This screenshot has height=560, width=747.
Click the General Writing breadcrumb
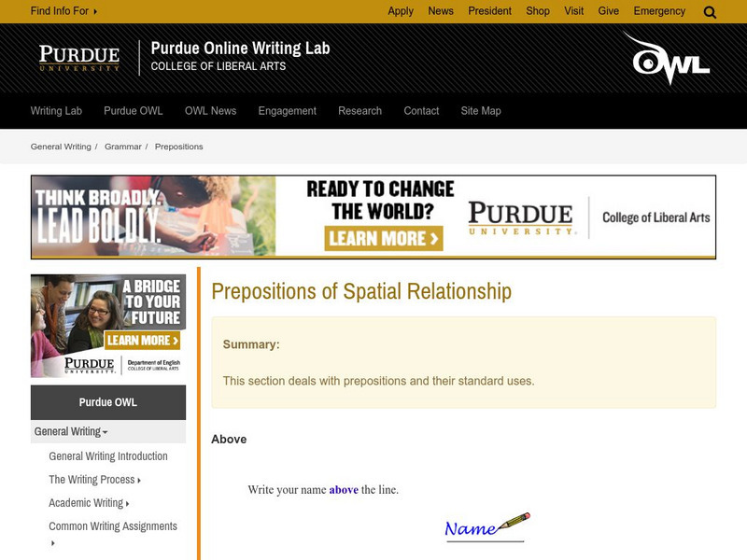click(x=61, y=147)
